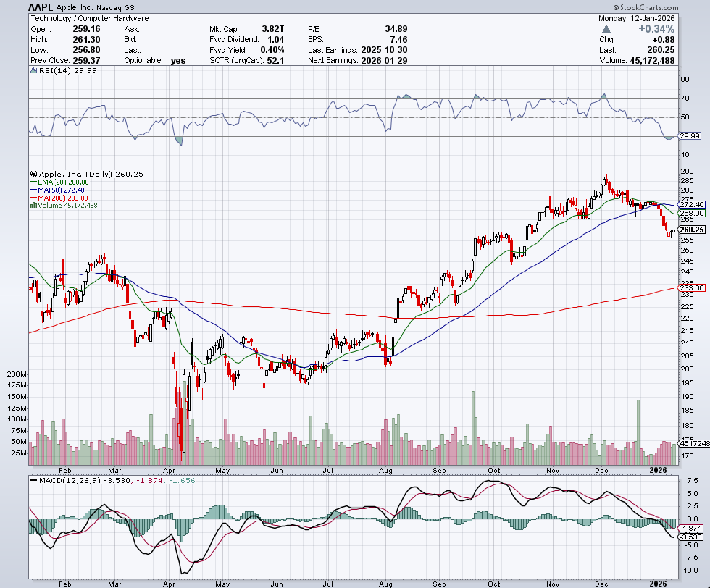Click the date Monday 12-Jan-2026
The image size is (710, 588).
click(636, 18)
